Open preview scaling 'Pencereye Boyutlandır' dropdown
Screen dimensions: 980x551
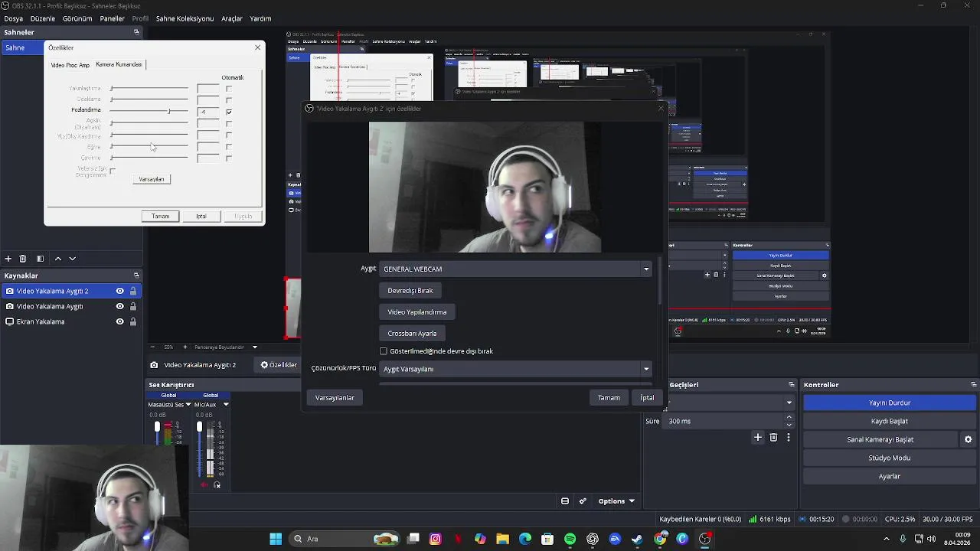227,347
